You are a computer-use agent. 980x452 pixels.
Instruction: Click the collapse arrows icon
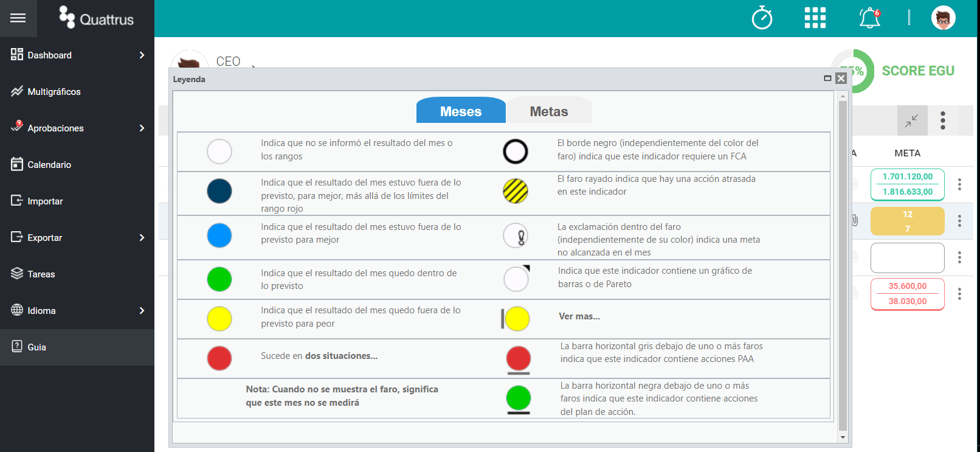coord(912,120)
